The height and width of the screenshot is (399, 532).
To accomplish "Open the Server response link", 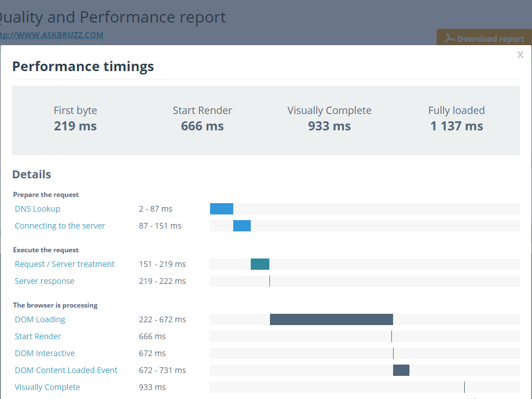I will 45,281.
